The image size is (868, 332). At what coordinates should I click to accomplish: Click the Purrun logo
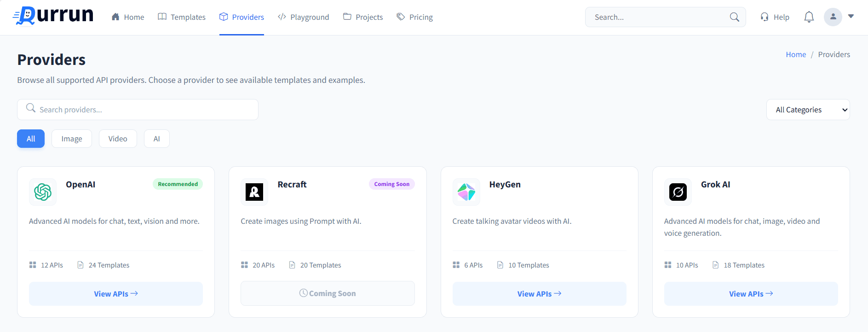(53, 16)
